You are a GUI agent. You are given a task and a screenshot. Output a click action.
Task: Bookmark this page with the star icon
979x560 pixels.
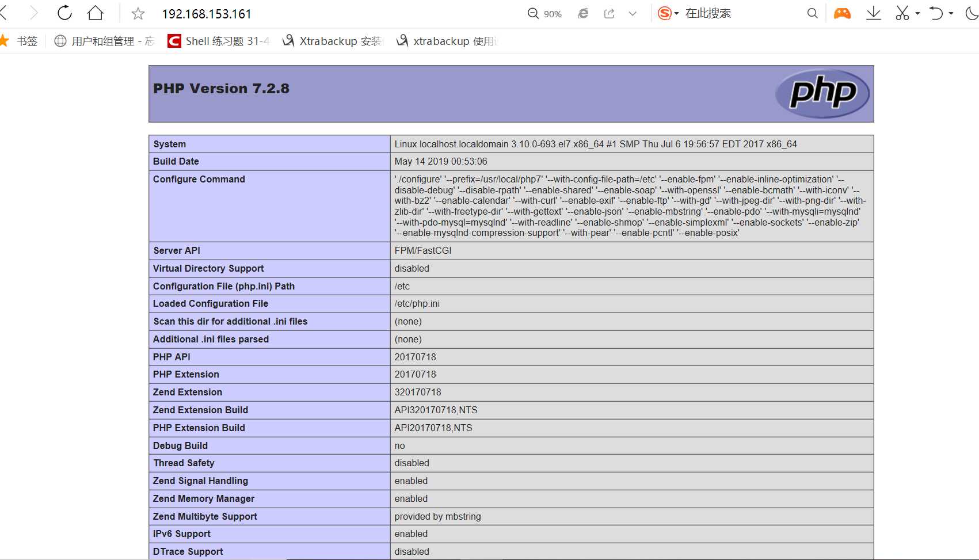pyautogui.click(x=138, y=13)
